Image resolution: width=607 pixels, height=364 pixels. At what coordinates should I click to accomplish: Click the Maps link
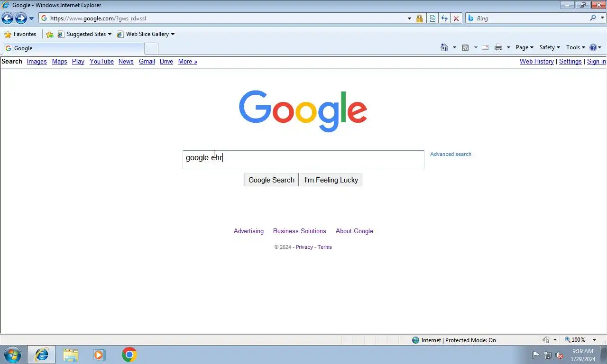pyautogui.click(x=59, y=62)
